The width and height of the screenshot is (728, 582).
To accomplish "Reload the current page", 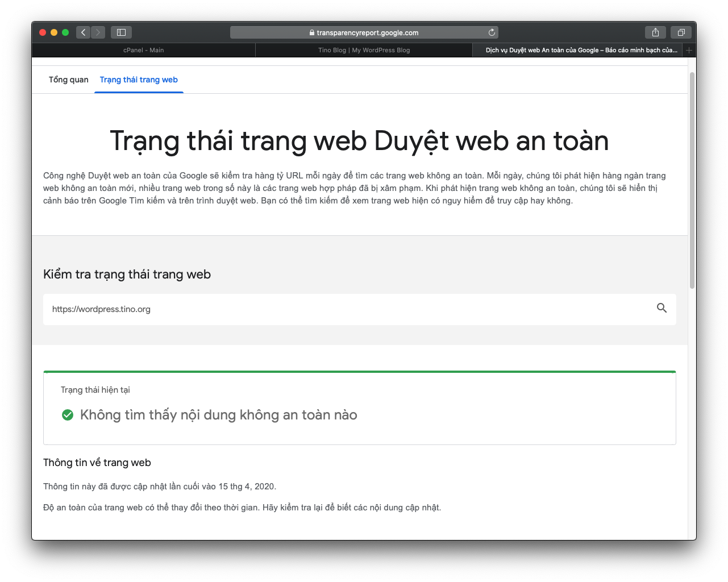I will point(491,32).
